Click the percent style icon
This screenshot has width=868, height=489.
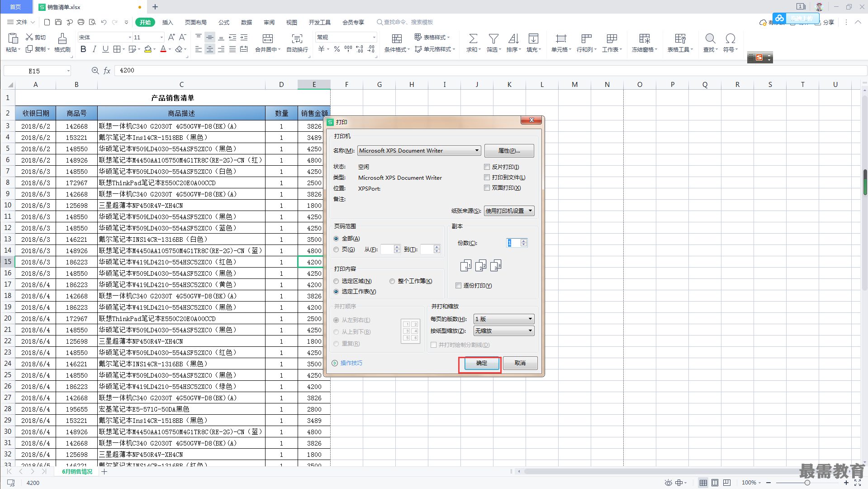(x=337, y=49)
